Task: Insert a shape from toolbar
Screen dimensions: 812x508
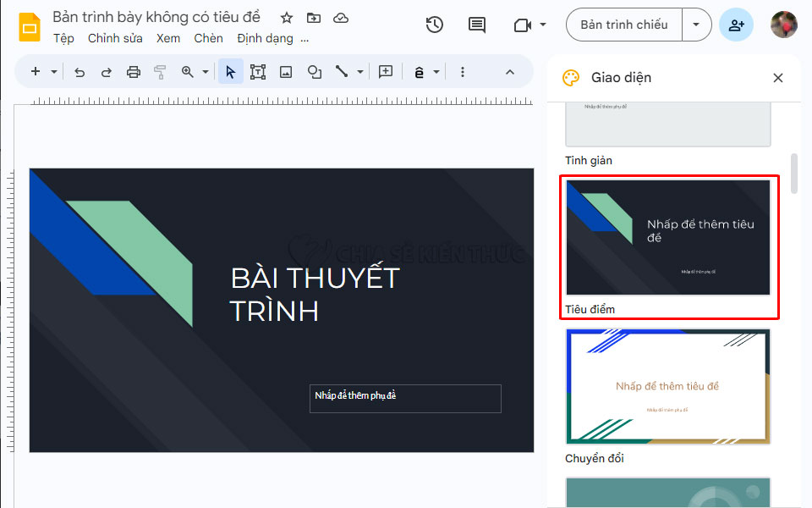Action: click(x=315, y=72)
